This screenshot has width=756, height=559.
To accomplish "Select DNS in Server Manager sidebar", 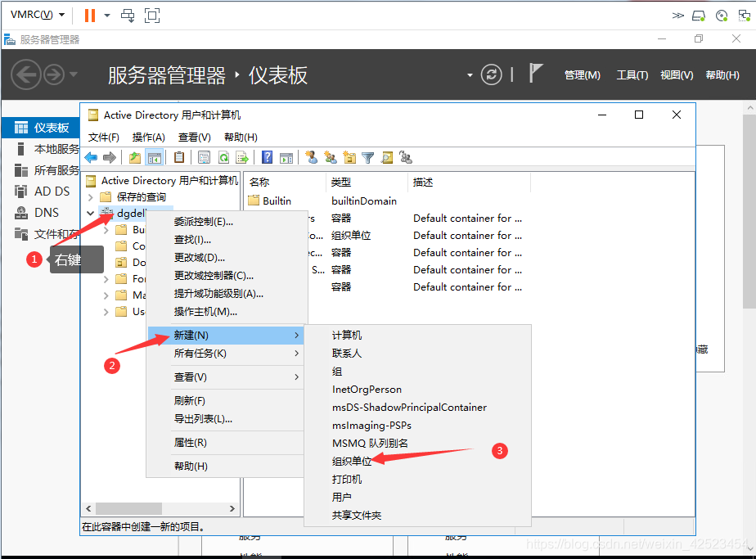I will [x=41, y=213].
